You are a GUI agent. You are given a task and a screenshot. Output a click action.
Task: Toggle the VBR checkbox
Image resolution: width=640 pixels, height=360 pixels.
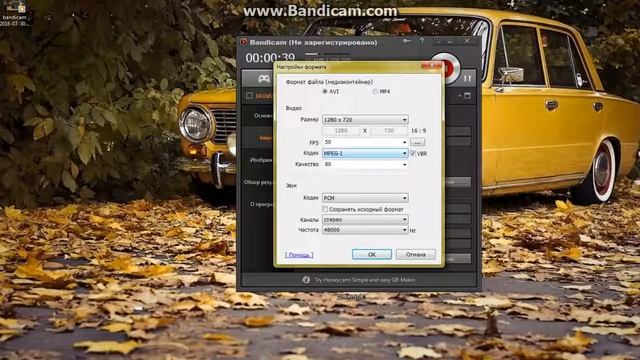[x=413, y=153]
